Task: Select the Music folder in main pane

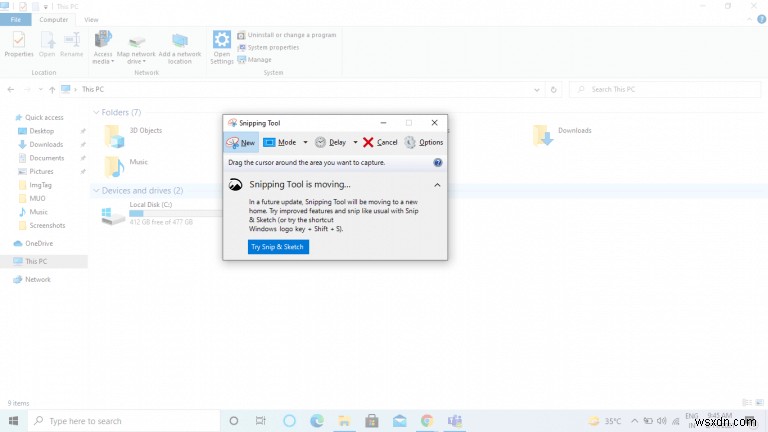Action: click(126, 167)
